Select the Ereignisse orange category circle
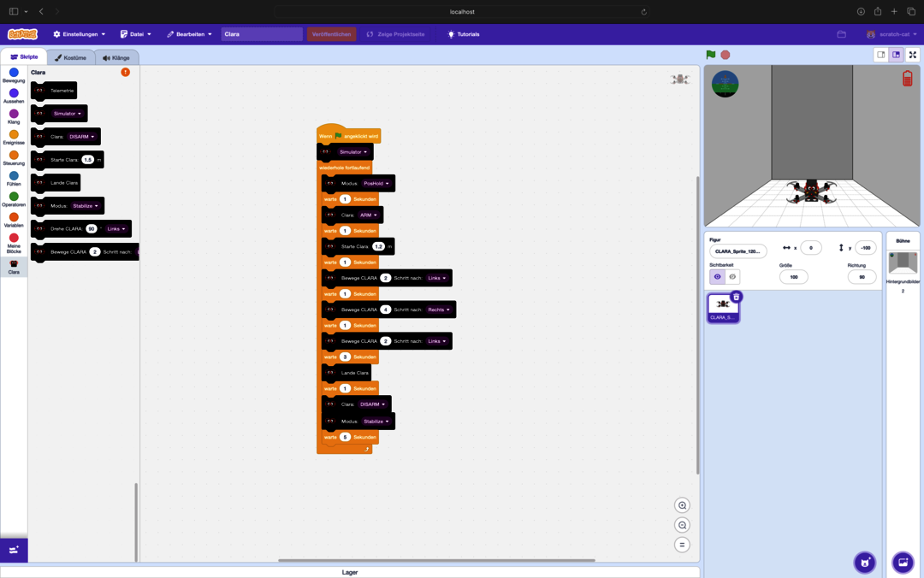 [x=14, y=134]
